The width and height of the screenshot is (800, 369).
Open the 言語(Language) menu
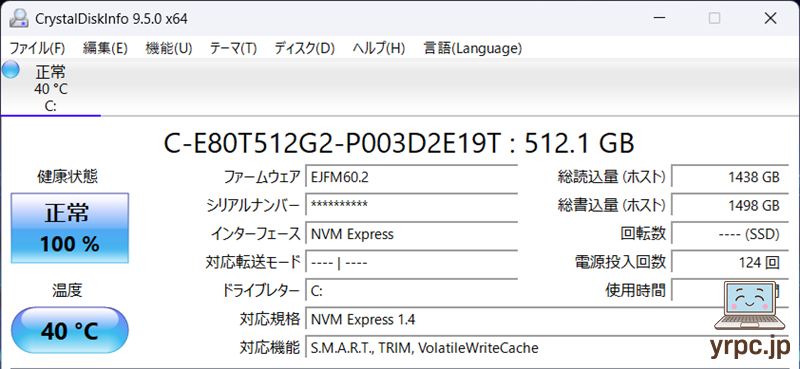tap(473, 48)
